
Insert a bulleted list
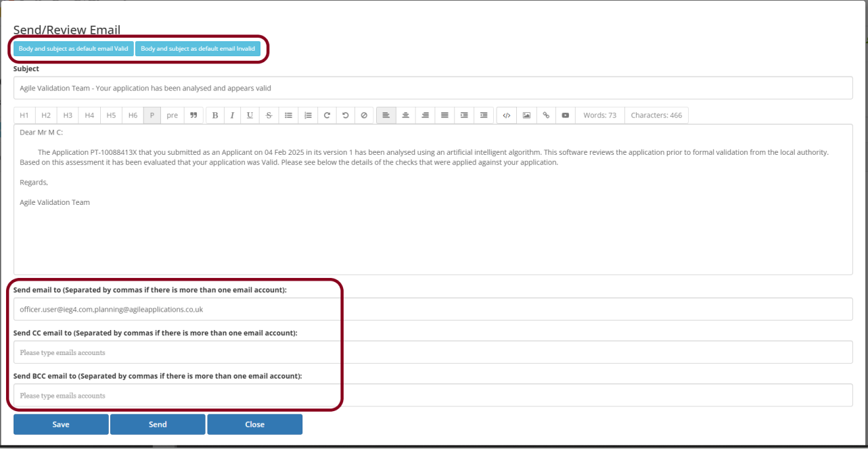tap(288, 116)
